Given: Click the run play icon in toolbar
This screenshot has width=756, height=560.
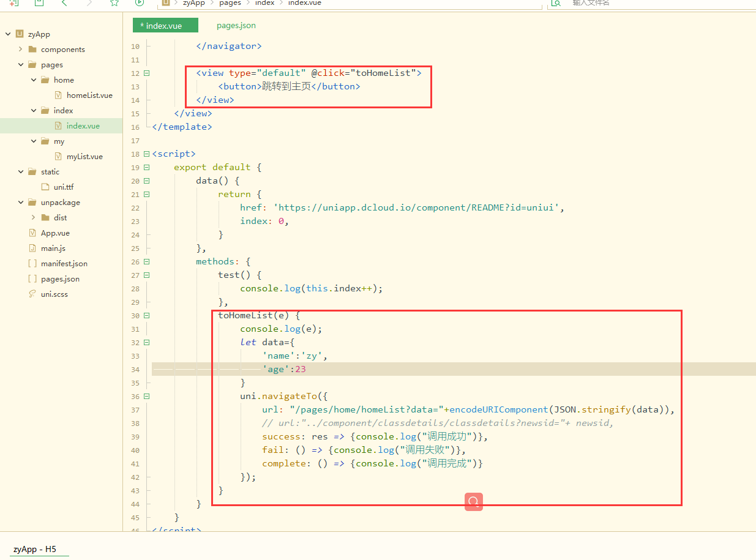Looking at the screenshot, I should coord(140,3).
